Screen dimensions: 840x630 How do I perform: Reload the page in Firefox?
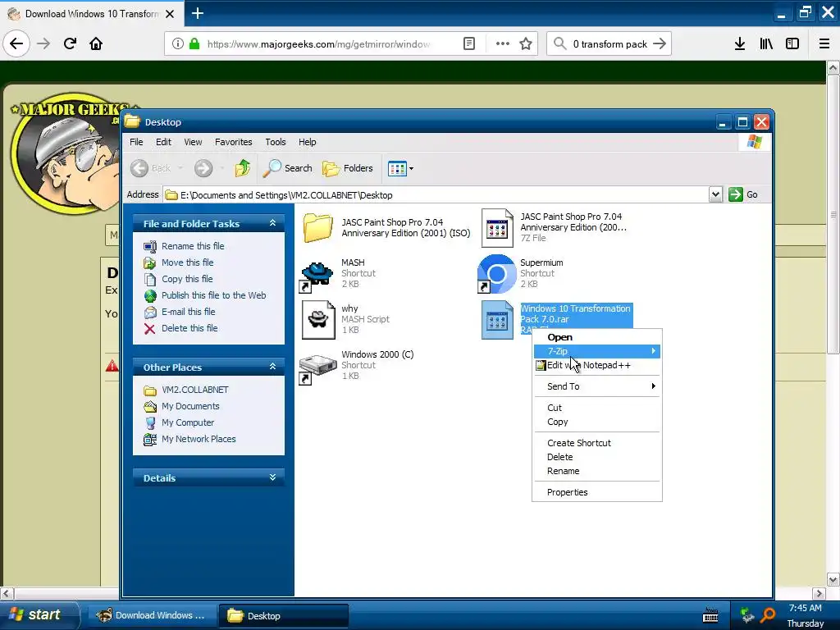point(70,43)
